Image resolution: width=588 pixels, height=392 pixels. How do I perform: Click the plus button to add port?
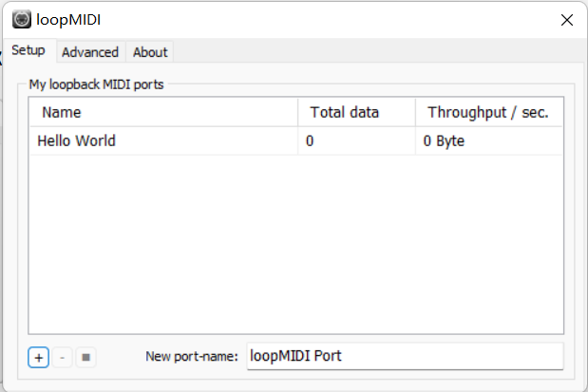tap(38, 358)
